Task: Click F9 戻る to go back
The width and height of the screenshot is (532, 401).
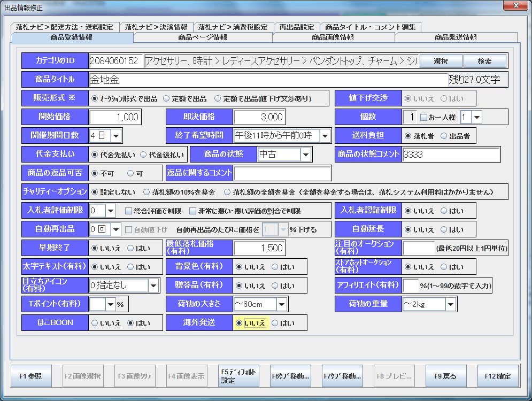Action: (445, 376)
